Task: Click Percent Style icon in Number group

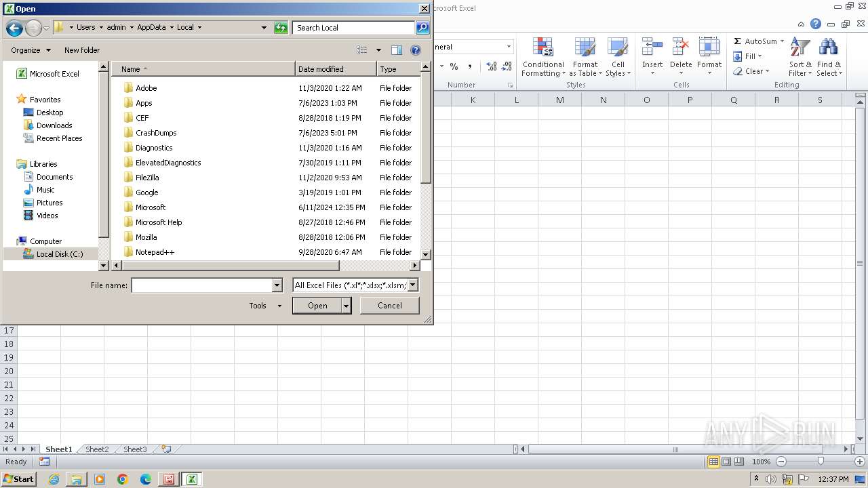Action: 454,66
